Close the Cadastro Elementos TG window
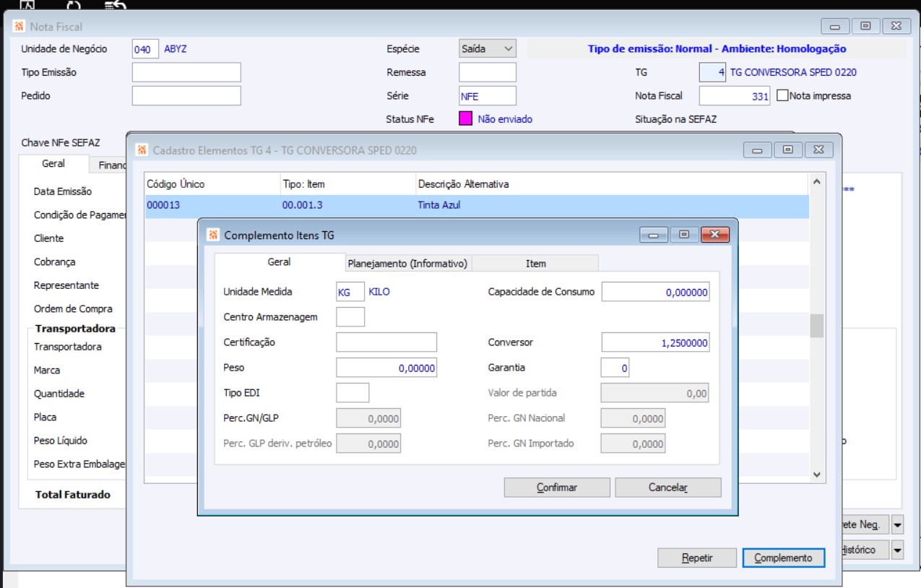This screenshot has width=921, height=588. (818, 150)
